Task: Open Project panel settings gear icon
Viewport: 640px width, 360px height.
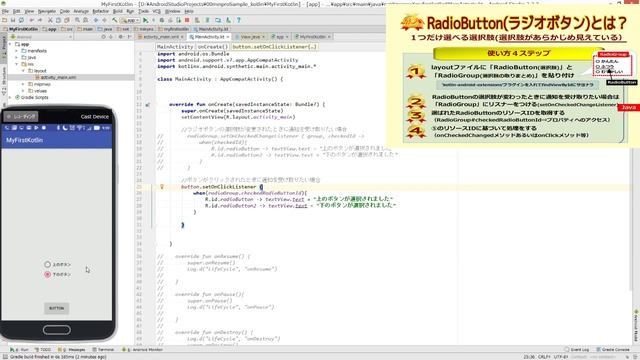Action: [x=120, y=37]
